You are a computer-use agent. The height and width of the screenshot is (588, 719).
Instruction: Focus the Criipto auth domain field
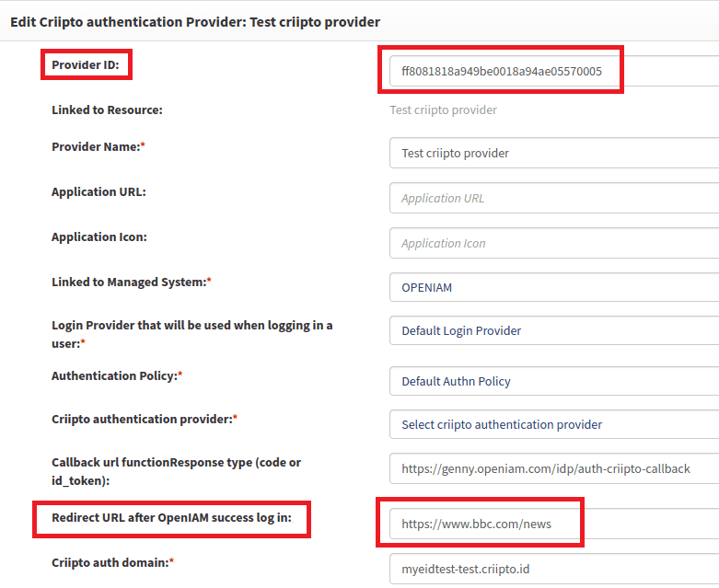pyautogui.click(x=552, y=569)
